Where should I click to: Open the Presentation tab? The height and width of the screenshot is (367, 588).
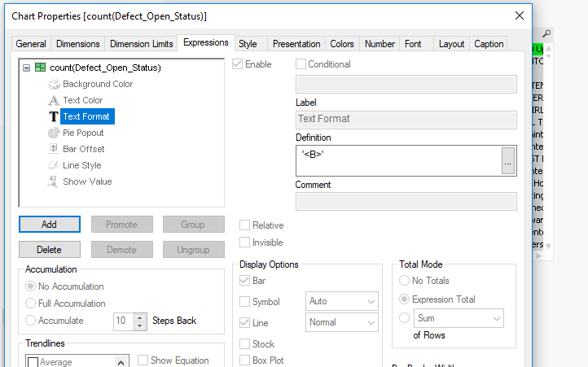pos(296,44)
